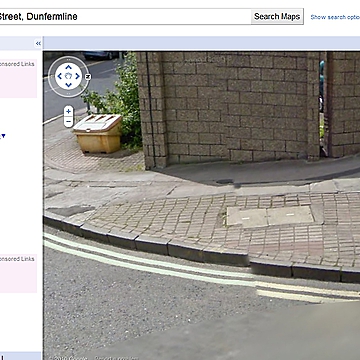Click the Google copyright text at image bottom
The image size is (360, 360).
[x=69, y=358]
